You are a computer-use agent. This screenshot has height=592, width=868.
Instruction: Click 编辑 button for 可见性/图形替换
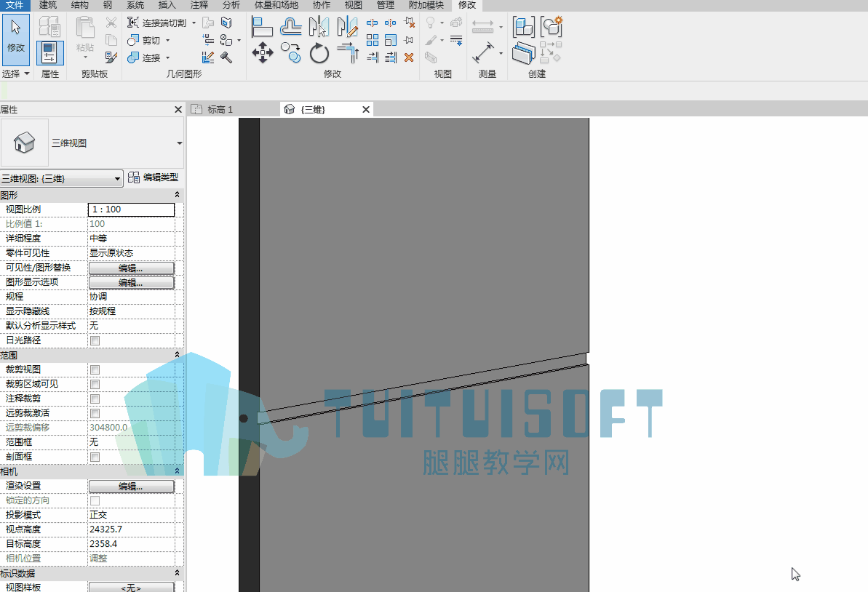pos(131,268)
